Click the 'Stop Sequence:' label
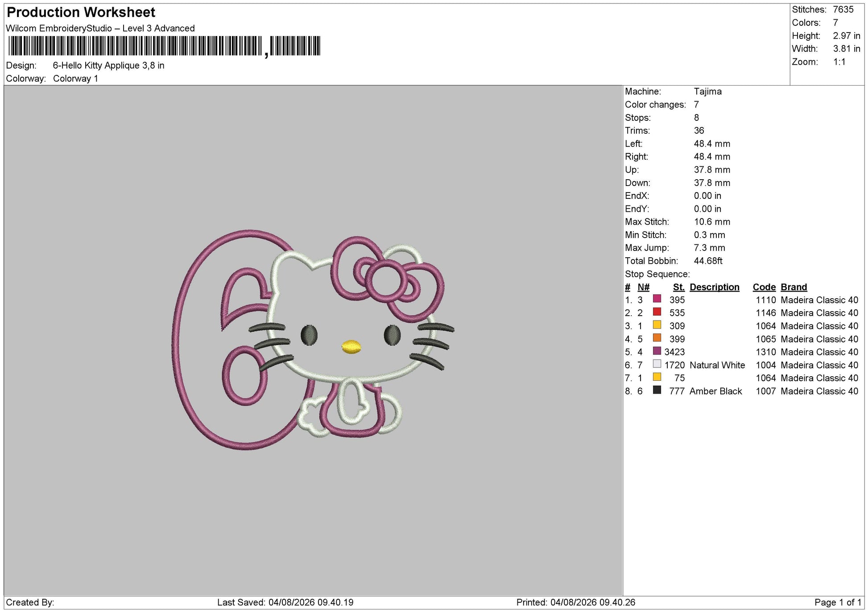Screen dimensions: 868x613 [x=657, y=274]
